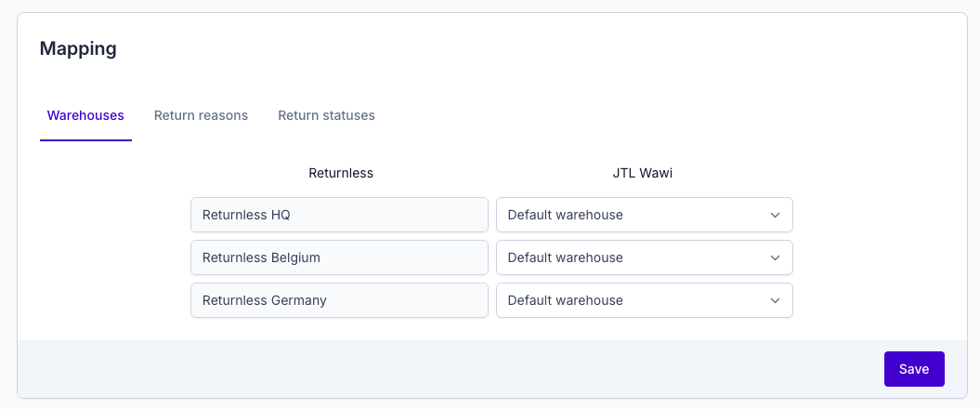This screenshot has width=980, height=409.
Task: Click the chevron arrow in Returnless Belgium row
Action: click(x=775, y=257)
